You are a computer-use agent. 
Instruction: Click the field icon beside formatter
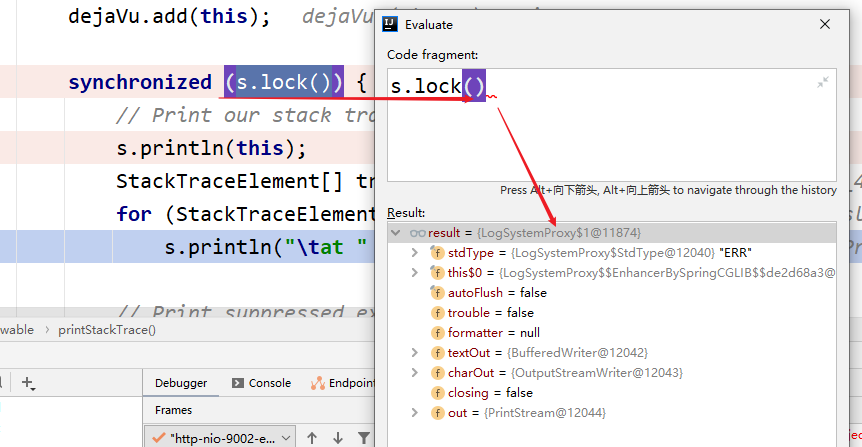pyautogui.click(x=437, y=333)
